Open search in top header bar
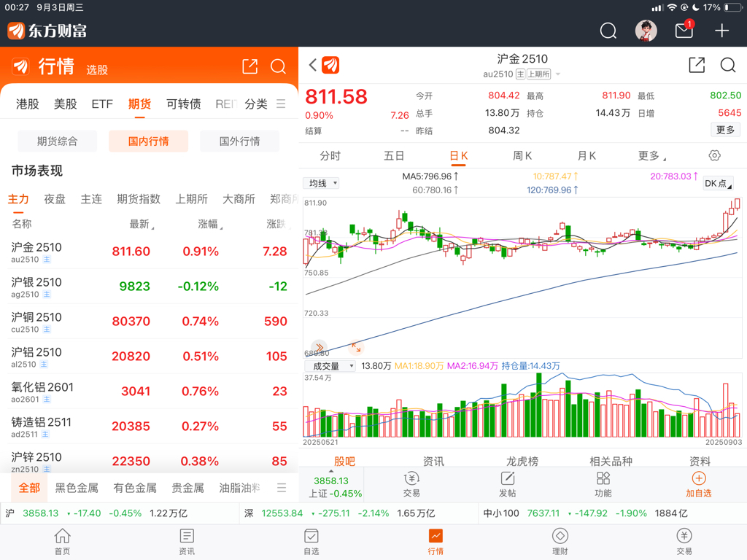 [x=608, y=31]
